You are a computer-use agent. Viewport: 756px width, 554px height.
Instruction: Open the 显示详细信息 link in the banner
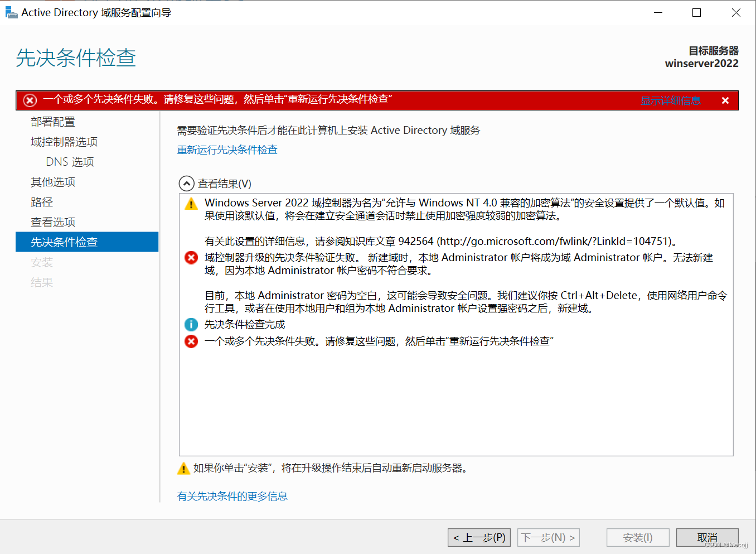[671, 100]
